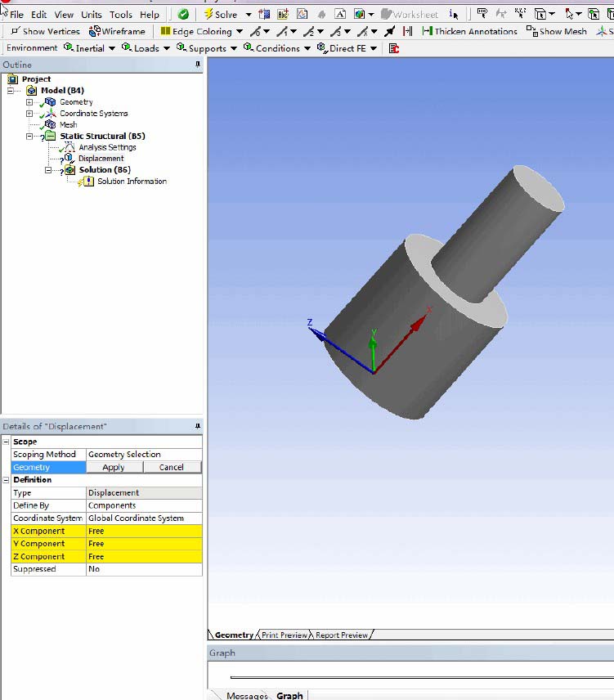
Task: Select Displacement in the outline tree
Action: click(101, 159)
